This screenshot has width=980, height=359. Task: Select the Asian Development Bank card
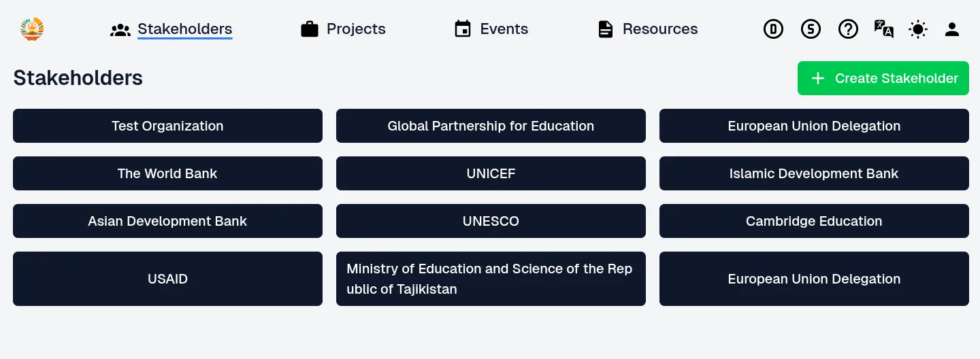[167, 221]
